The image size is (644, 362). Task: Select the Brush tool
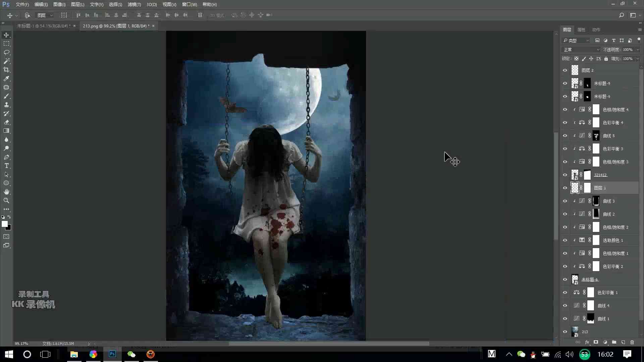[6, 96]
